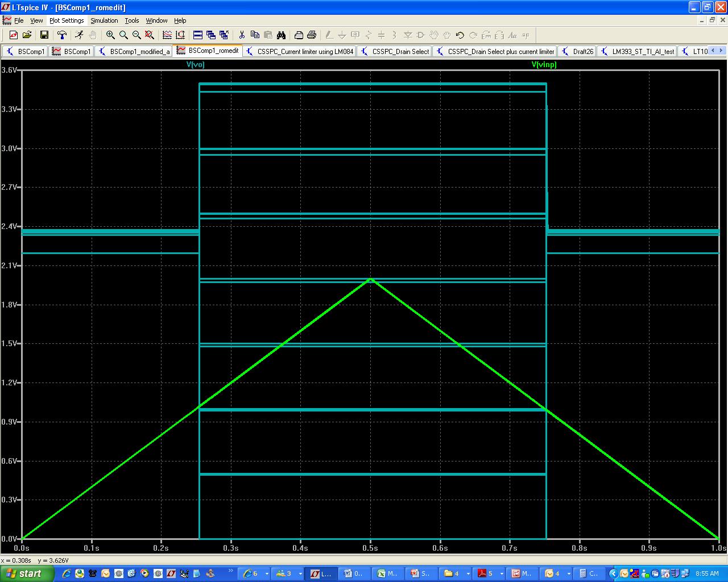Switch to the CSSPC_Drain Select tab
The image size is (728, 582).
(394, 51)
